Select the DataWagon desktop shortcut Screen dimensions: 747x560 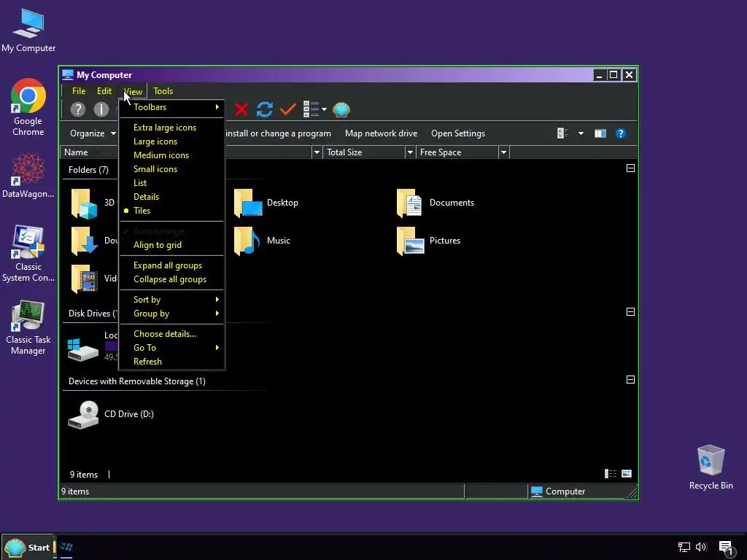point(28,175)
